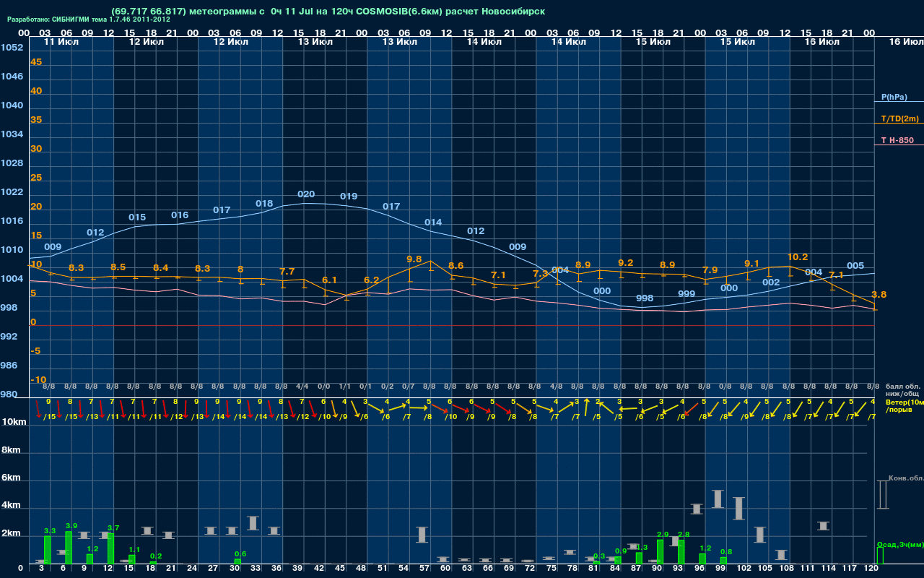Click the 4/4 cloud cover value
Screen dimensions: 924x578
pos(302,387)
